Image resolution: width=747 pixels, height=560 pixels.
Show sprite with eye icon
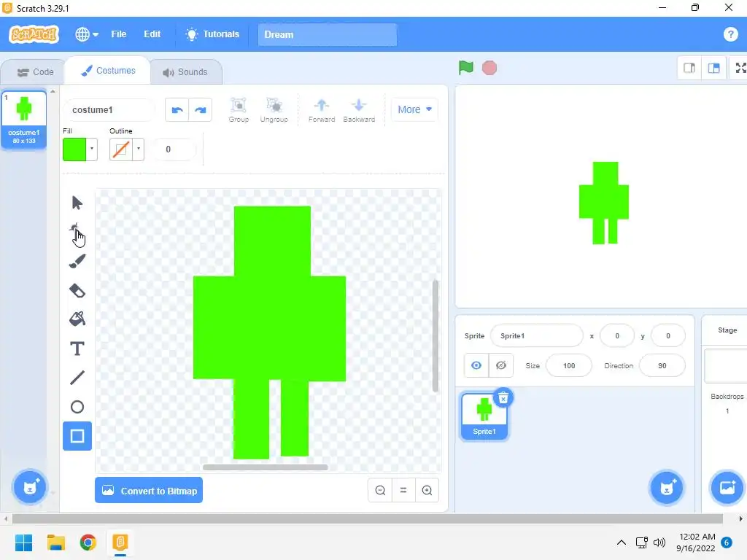point(476,365)
